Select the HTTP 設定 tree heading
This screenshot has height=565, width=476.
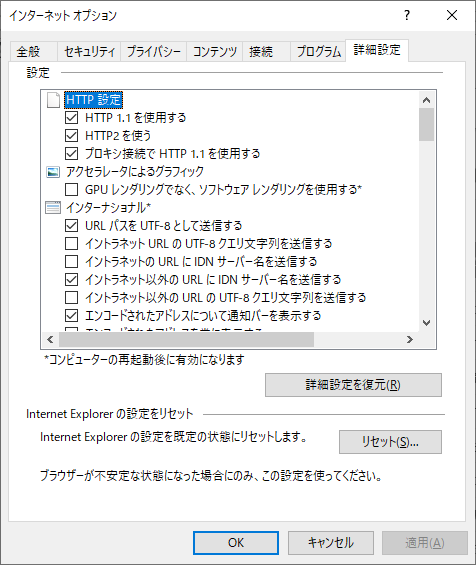click(94, 100)
